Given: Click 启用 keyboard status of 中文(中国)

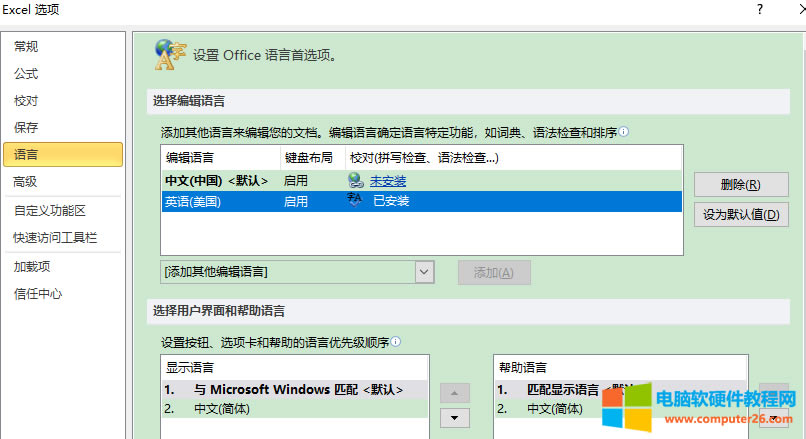Looking at the screenshot, I should tap(296, 181).
